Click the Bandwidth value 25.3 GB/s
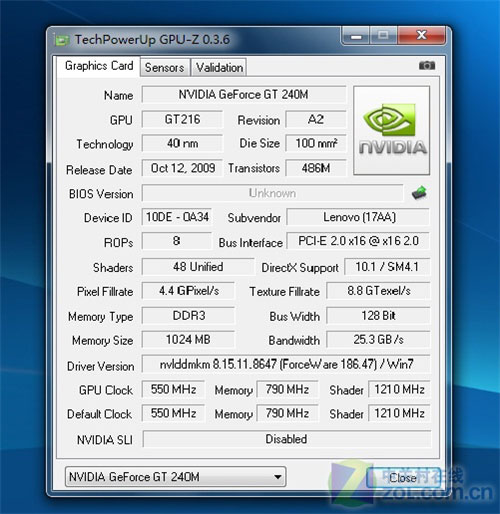This screenshot has height=514, width=500. 378,340
